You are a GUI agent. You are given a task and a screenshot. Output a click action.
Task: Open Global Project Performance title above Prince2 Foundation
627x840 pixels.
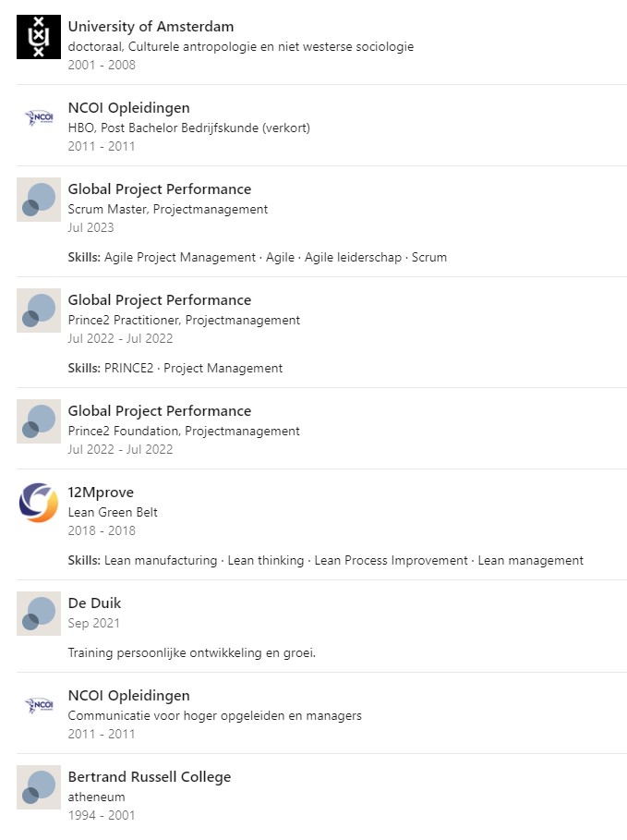(x=159, y=411)
